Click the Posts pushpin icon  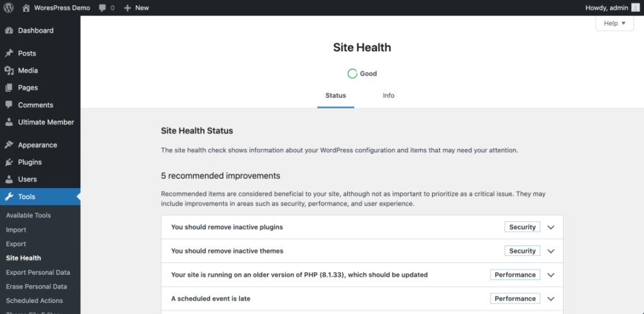coord(9,54)
